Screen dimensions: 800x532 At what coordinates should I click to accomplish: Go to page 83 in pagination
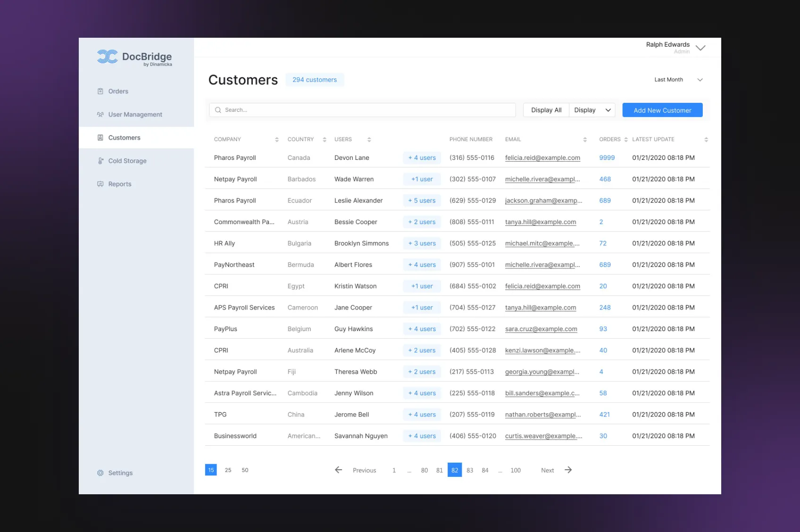coord(470,470)
